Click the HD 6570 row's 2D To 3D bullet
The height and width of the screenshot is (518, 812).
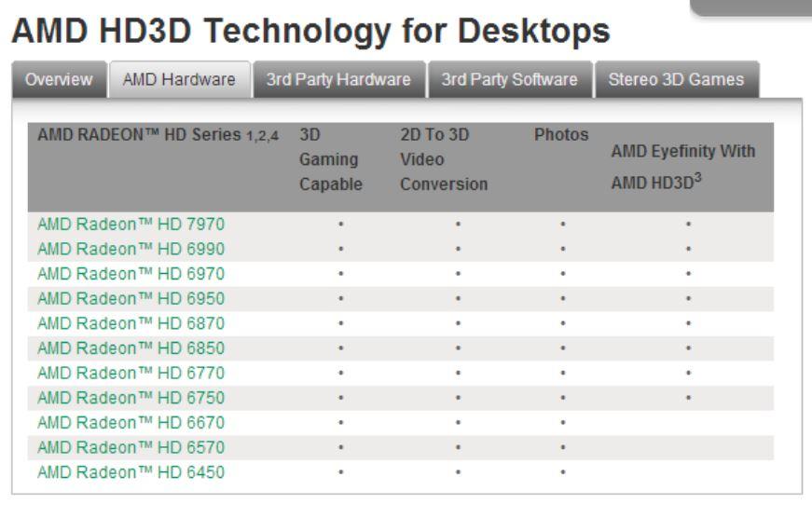[458, 447]
